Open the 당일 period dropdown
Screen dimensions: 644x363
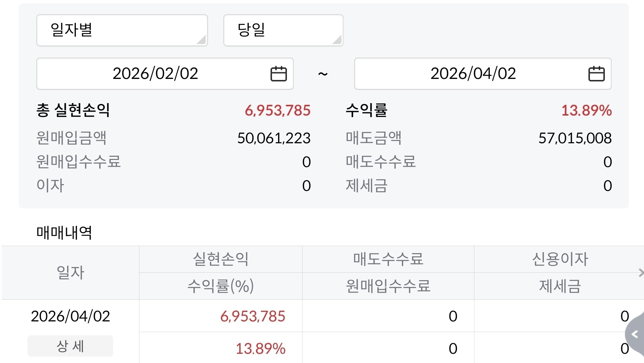tap(283, 30)
